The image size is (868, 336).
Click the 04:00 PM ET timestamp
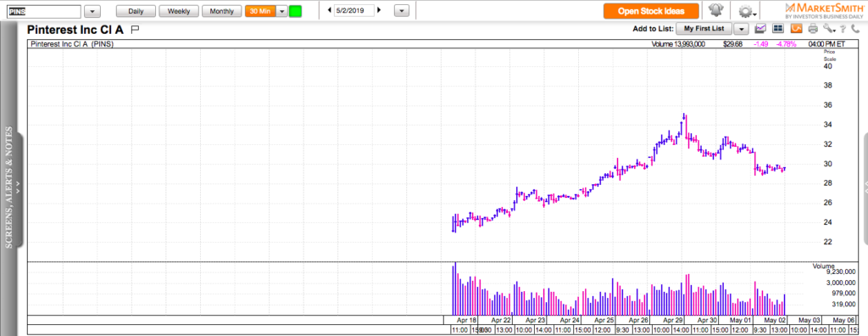click(827, 44)
